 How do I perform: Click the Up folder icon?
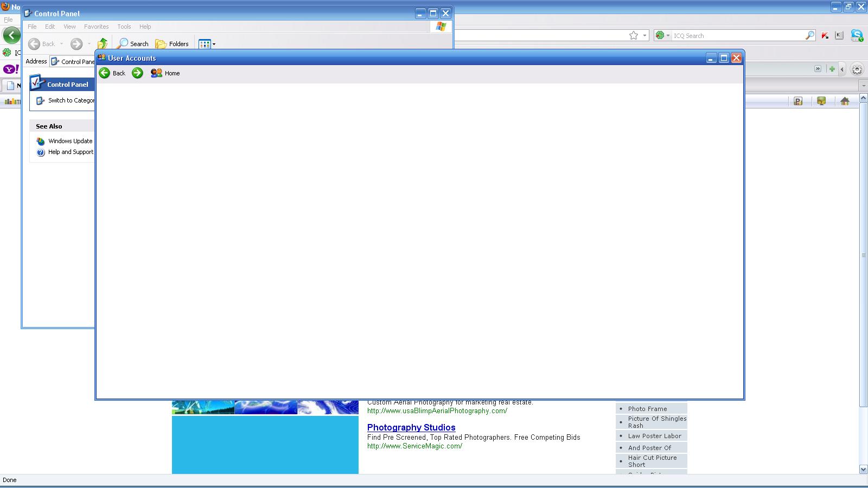pyautogui.click(x=102, y=44)
